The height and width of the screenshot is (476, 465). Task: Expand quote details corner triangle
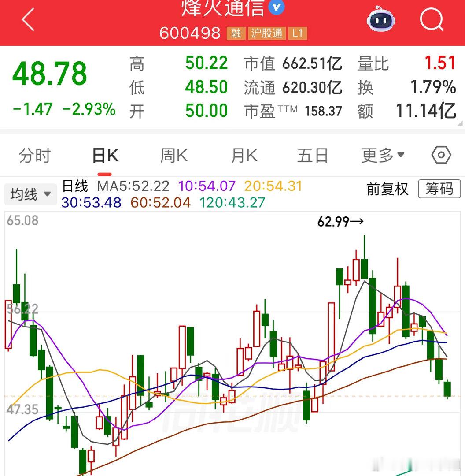point(459,123)
